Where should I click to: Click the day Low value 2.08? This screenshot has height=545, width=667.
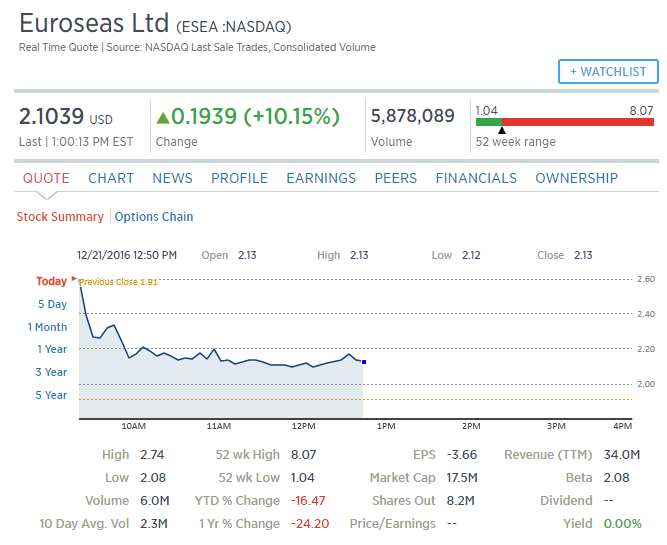coord(153,478)
